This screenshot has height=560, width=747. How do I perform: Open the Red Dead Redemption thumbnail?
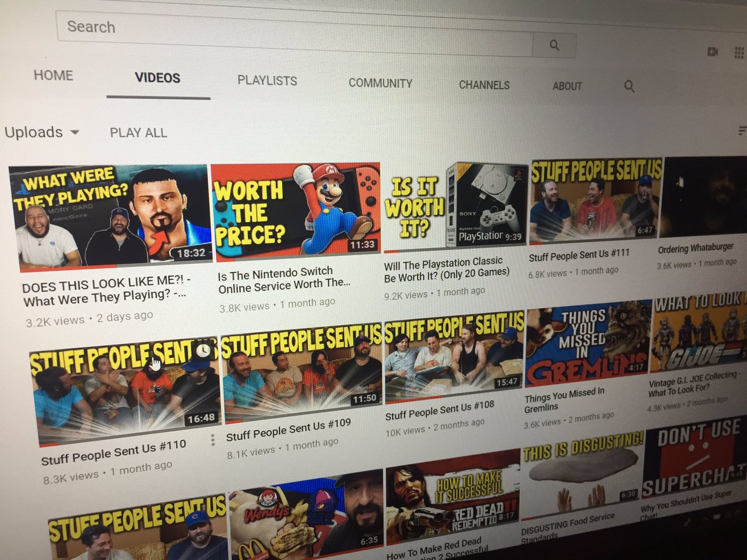[453, 496]
